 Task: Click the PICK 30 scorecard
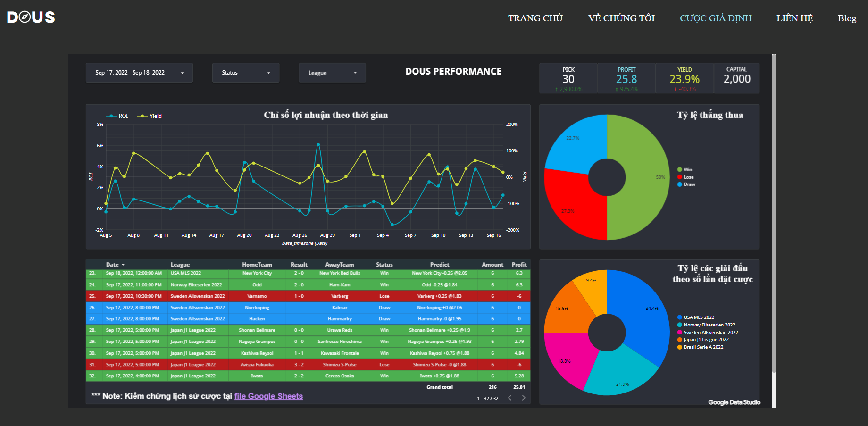pos(568,78)
